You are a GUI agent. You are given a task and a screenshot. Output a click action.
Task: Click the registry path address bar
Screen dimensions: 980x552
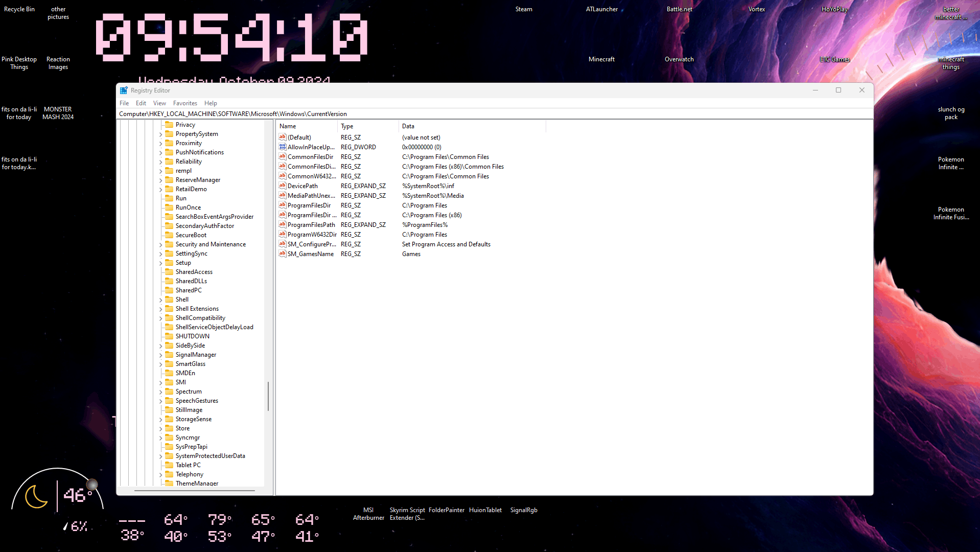click(x=495, y=114)
